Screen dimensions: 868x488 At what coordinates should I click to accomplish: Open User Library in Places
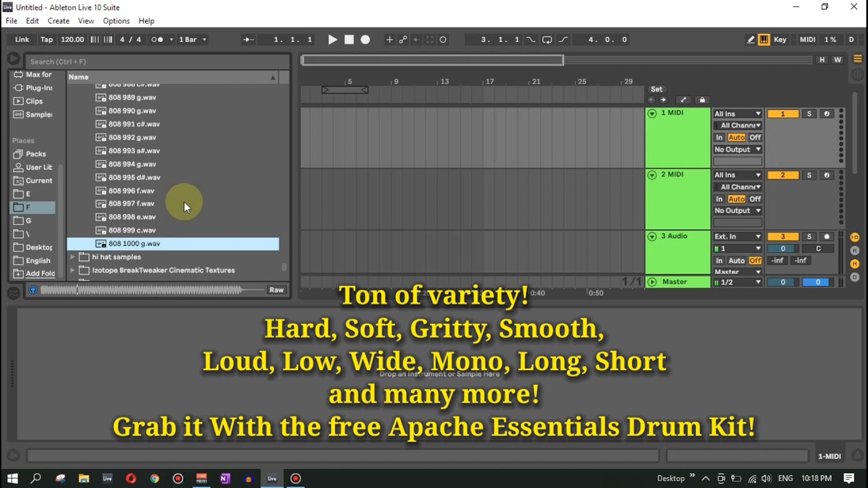pyautogui.click(x=33, y=167)
